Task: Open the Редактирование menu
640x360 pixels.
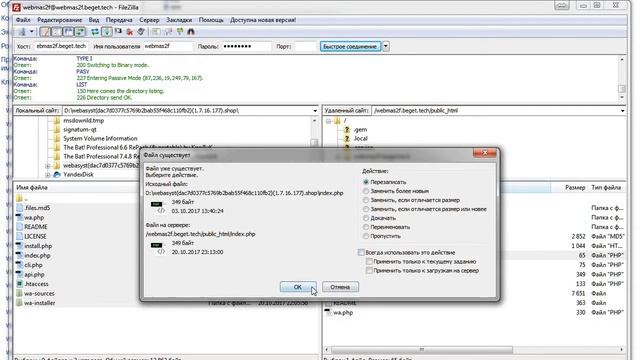Action: pos(60,20)
